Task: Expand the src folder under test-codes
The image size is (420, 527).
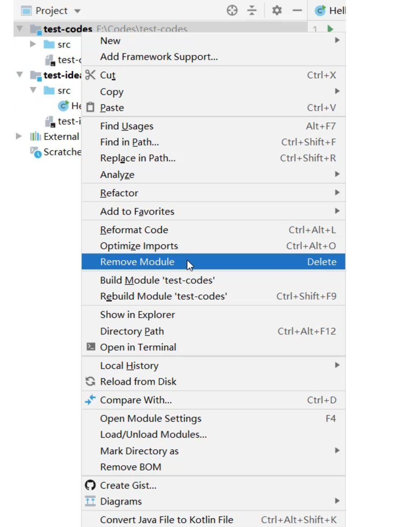Action: 33,44
